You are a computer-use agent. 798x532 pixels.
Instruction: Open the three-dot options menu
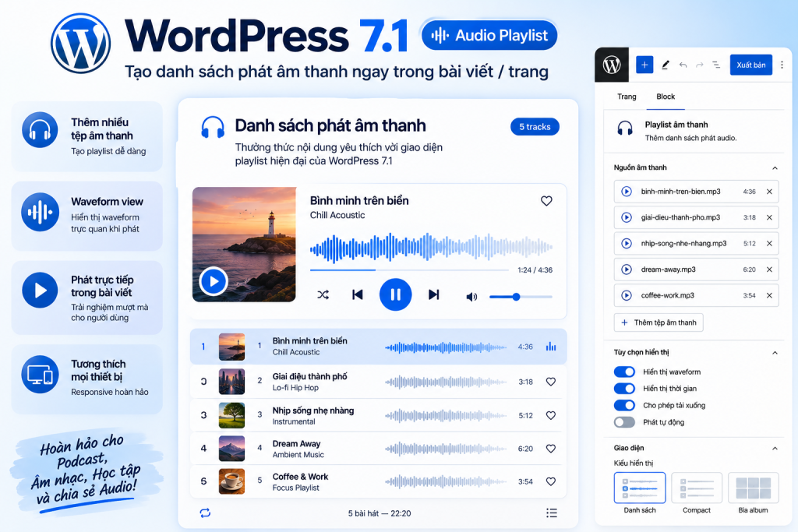(x=782, y=65)
